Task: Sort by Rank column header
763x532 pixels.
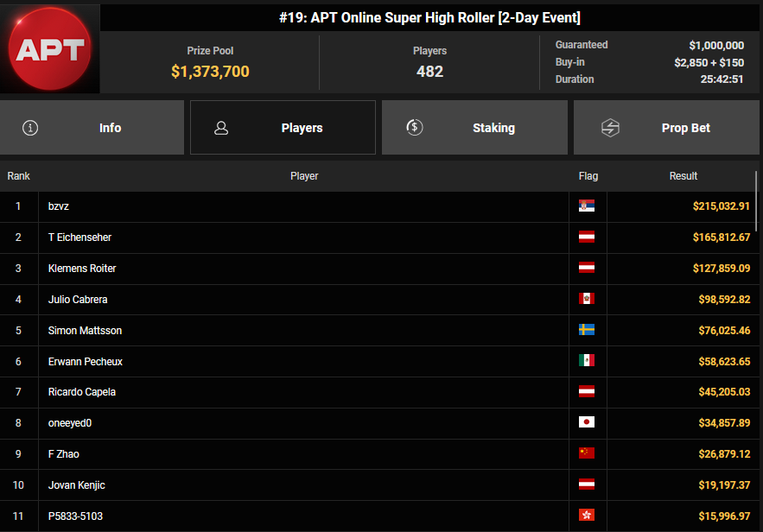Action: tap(18, 176)
